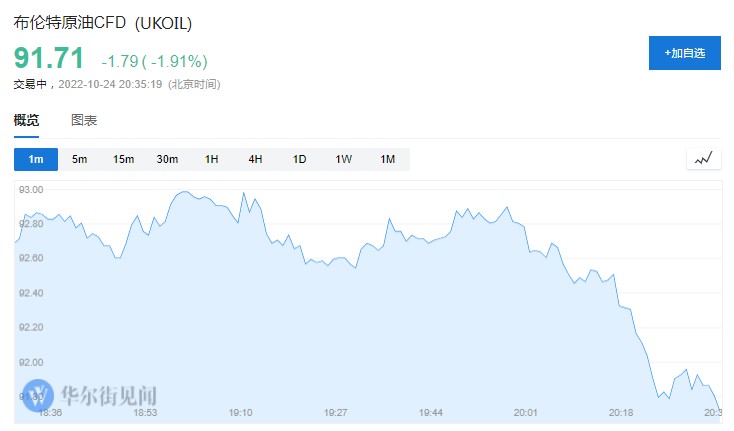
Task: Choose the 30m timeframe
Action: pyautogui.click(x=167, y=159)
